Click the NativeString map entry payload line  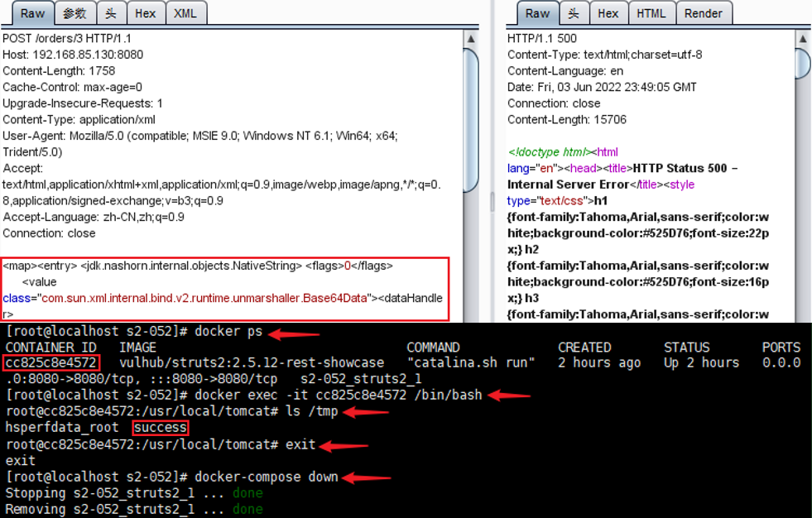click(x=198, y=266)
